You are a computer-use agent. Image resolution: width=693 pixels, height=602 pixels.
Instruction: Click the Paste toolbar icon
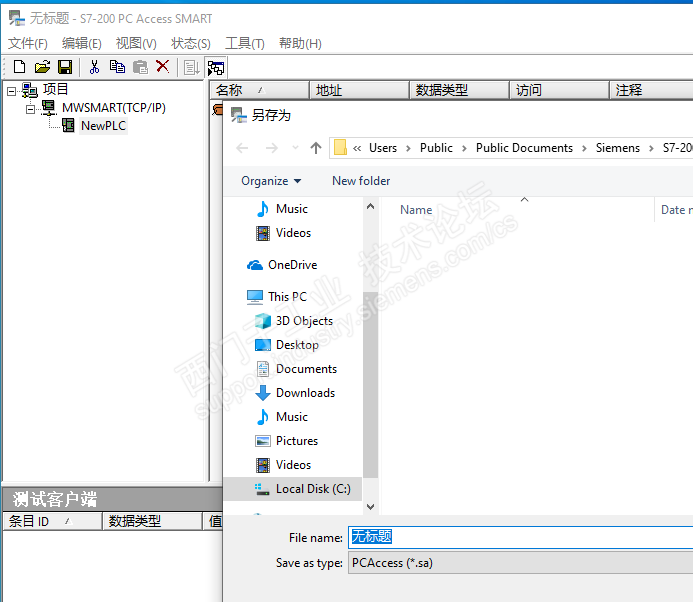[140, 67]
